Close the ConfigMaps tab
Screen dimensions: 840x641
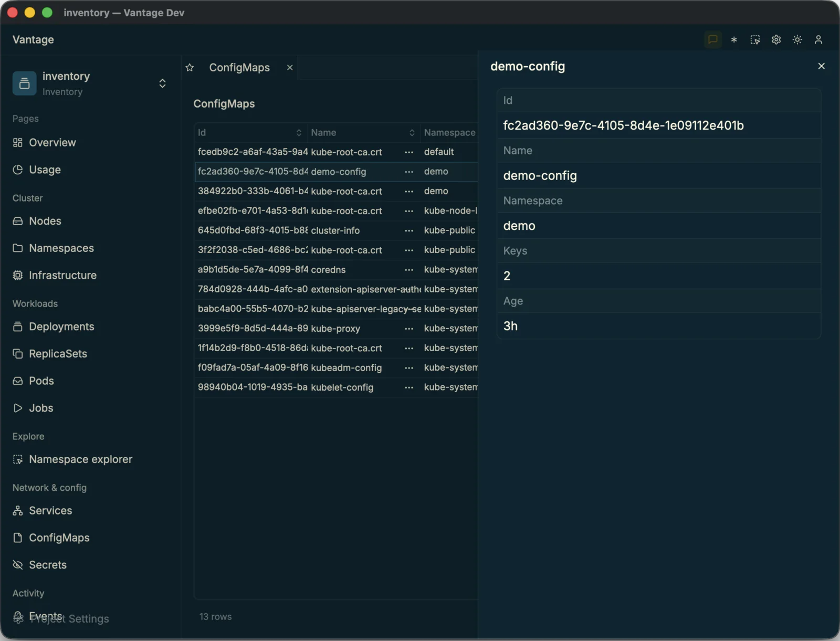pos(290,68)
